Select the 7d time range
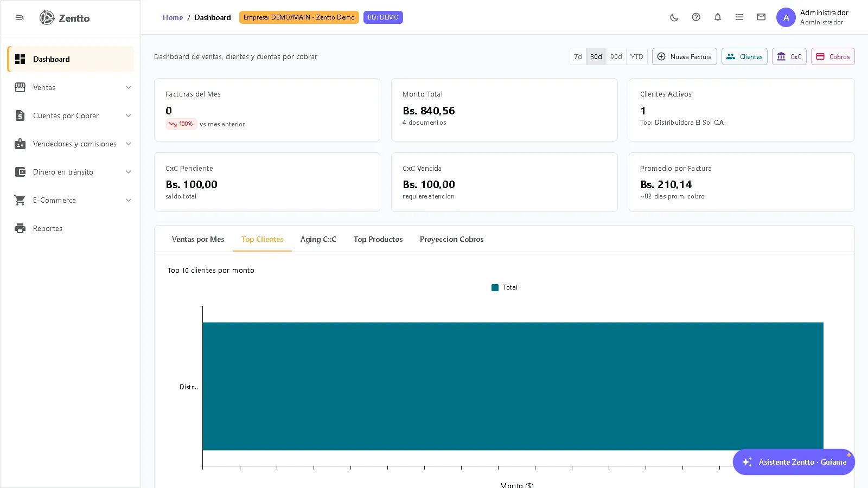The width and height of the screenshot is (868, 488). (x=578, y=56)
